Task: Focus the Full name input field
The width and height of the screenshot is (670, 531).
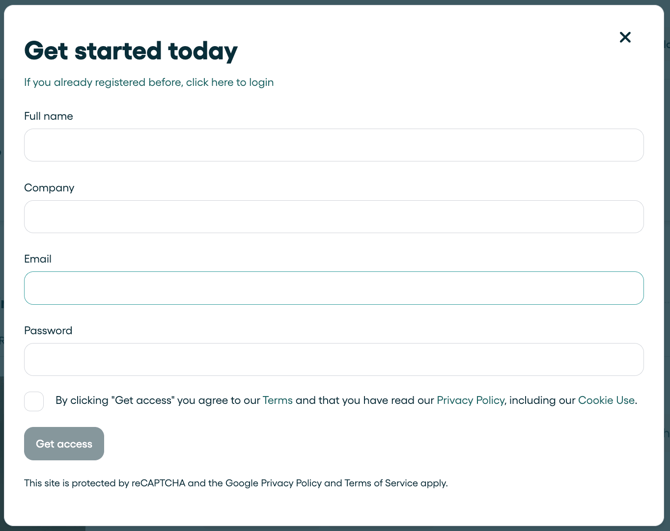Action: (x=334, y=145)
